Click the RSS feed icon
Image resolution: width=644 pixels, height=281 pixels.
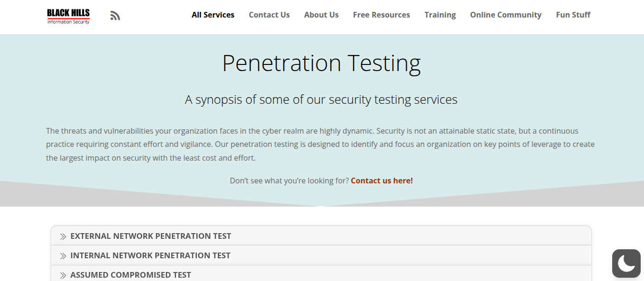115,16
